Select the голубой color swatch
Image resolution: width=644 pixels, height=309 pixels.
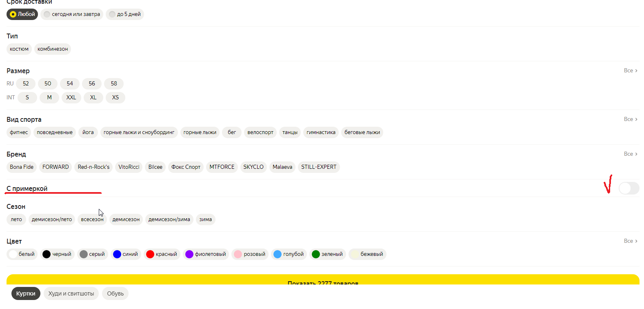click(289, 254)
